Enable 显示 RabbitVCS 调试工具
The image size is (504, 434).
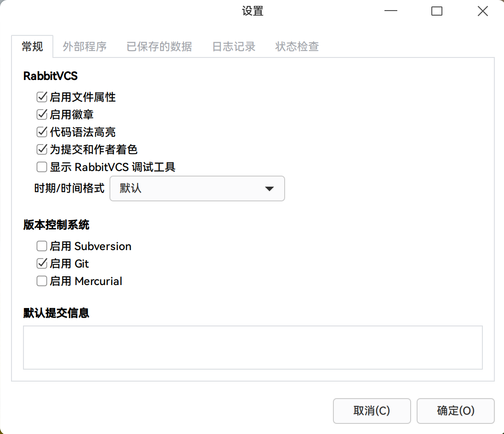point(41,167)
